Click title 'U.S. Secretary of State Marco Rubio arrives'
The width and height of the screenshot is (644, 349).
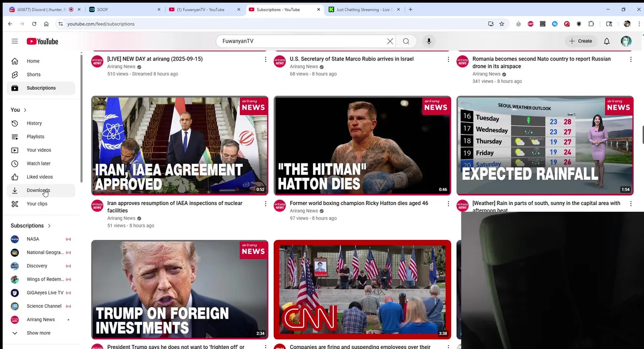click(x=352, y=59)
